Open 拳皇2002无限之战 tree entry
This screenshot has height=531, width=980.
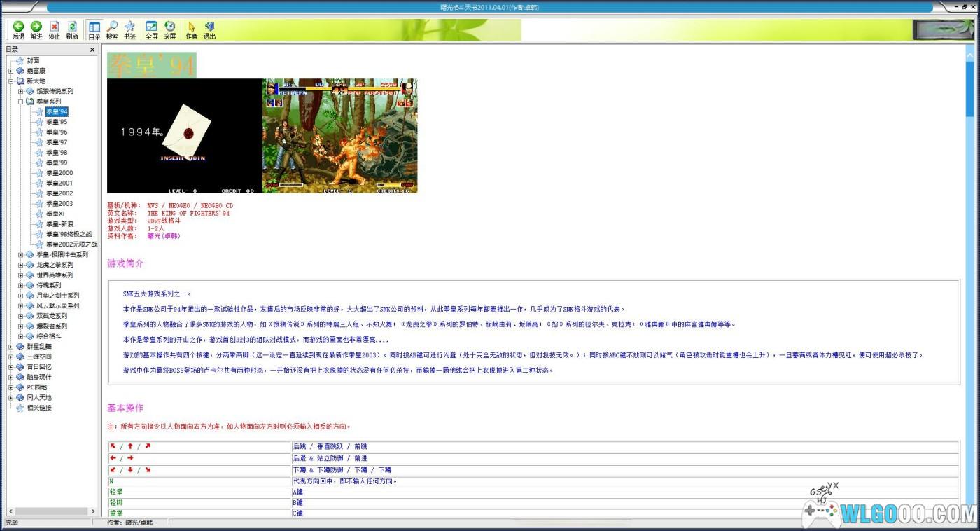click(x=71, y=244)
